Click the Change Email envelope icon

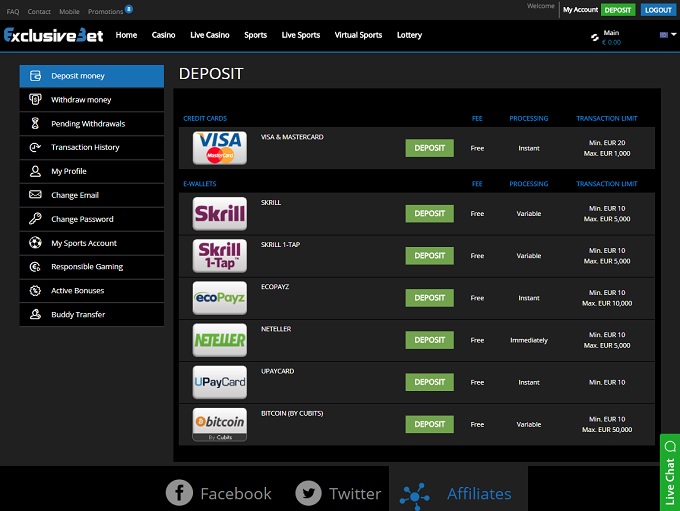click(35, 195)
